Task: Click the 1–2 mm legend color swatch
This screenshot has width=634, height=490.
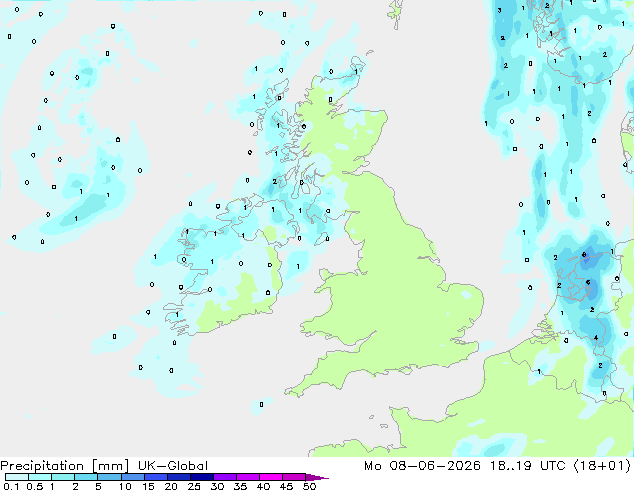Action: (x=63, y=477)
